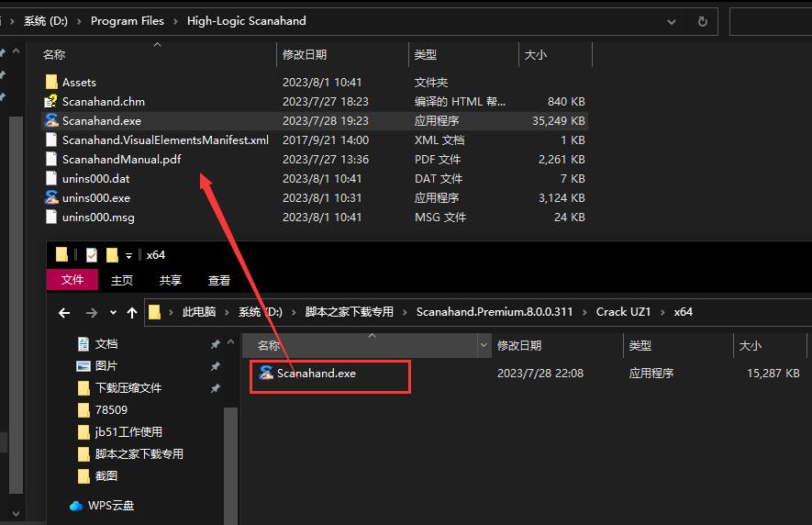Image resolution: width=812 pixels, height=525 pixels.
Task: Click the Scanahand.chm help file icon
Action: pos(51,101)
